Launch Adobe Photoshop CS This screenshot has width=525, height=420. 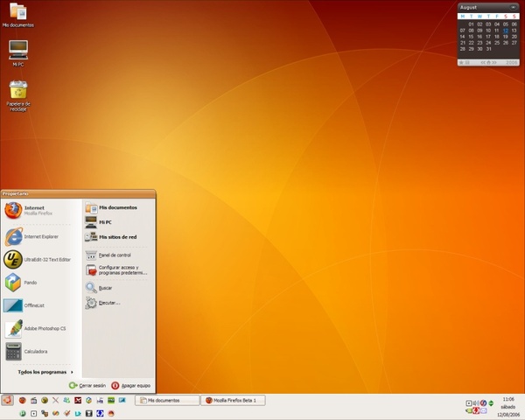point(37,329)
